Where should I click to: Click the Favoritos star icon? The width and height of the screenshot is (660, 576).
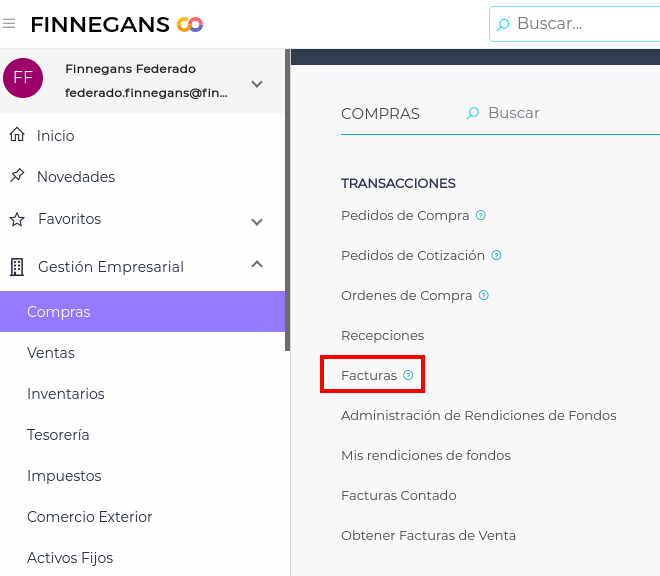click(16, 219)
